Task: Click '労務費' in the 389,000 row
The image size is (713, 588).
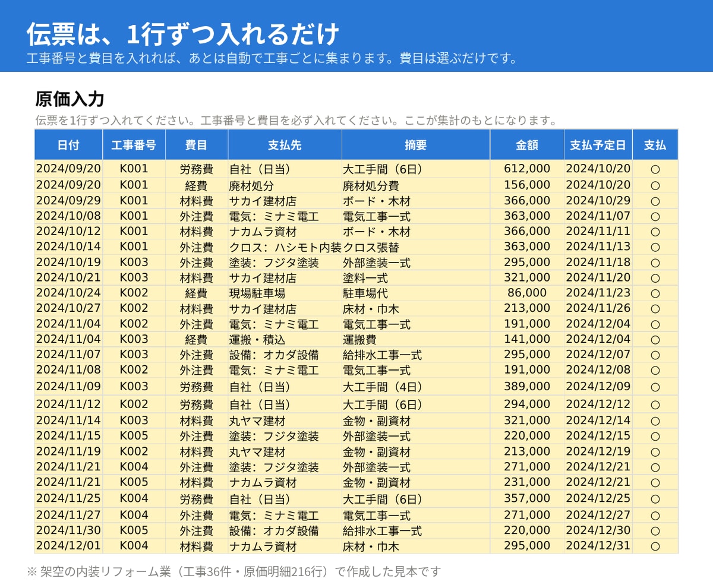Action: point(196,386)
